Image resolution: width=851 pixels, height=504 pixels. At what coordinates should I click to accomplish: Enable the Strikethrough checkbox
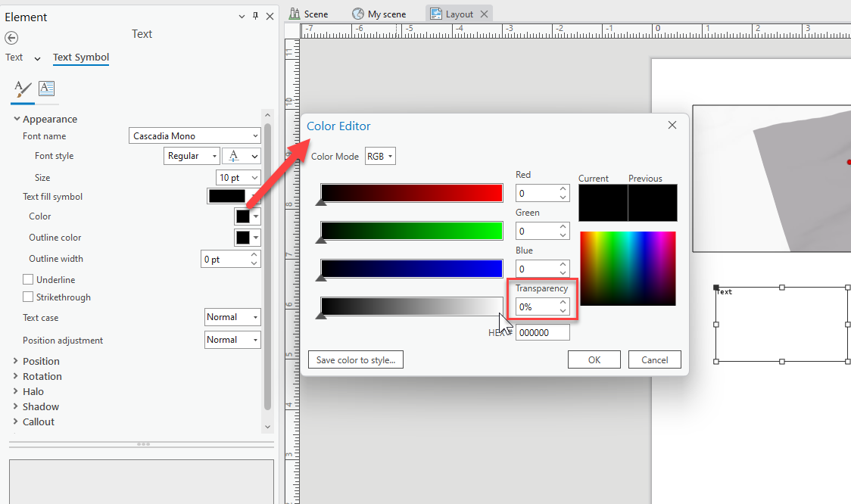pyautogui.click(x=26, y=297)
